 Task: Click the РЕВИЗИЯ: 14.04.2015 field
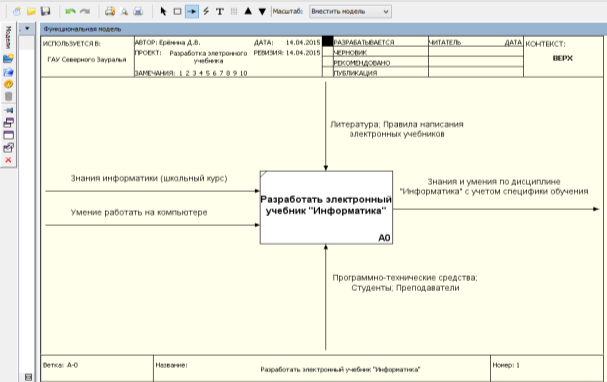[287, 53]
